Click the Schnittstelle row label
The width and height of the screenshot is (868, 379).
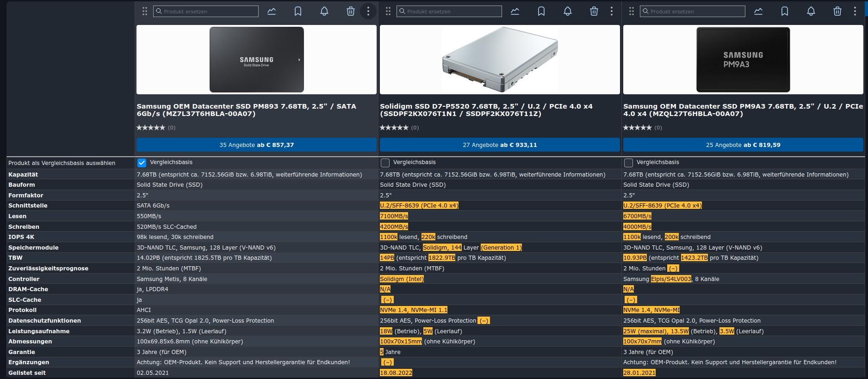28,206
